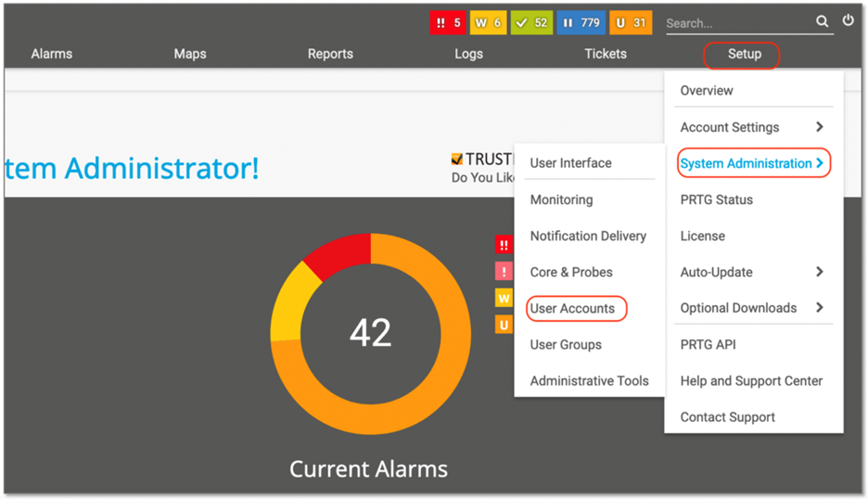Click the search magnifier icon
This screenshot has width=868, height=499.
point(822,21)
